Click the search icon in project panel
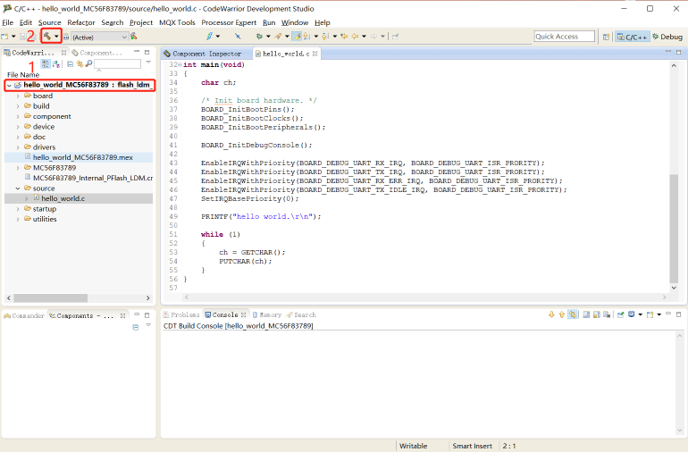688x452 pixels. tap(87, 64)
